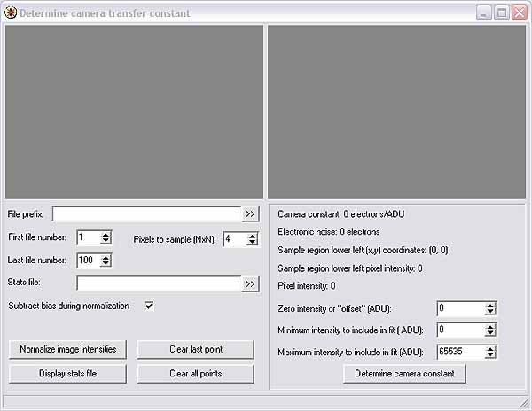
Task: Click Clear all points button
Action: point(196,374)
